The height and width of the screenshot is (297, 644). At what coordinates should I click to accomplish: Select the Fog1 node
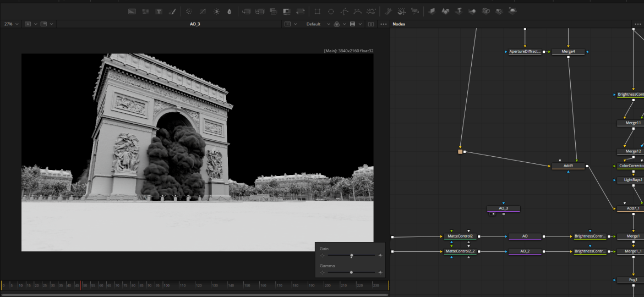pos(633,280)
